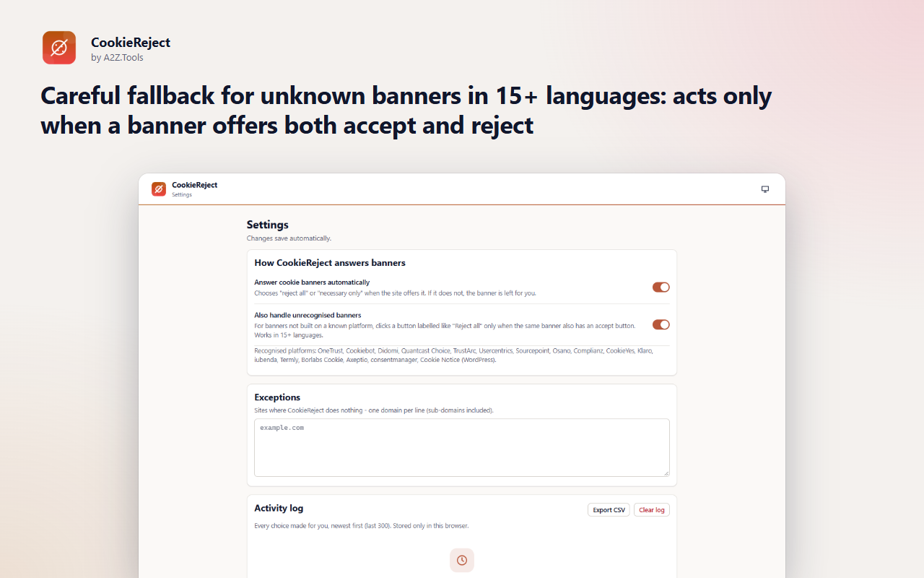924x578 pixels.
Task: Click 'Answer cookie banners automatically' label
Action: coord(312,282)
